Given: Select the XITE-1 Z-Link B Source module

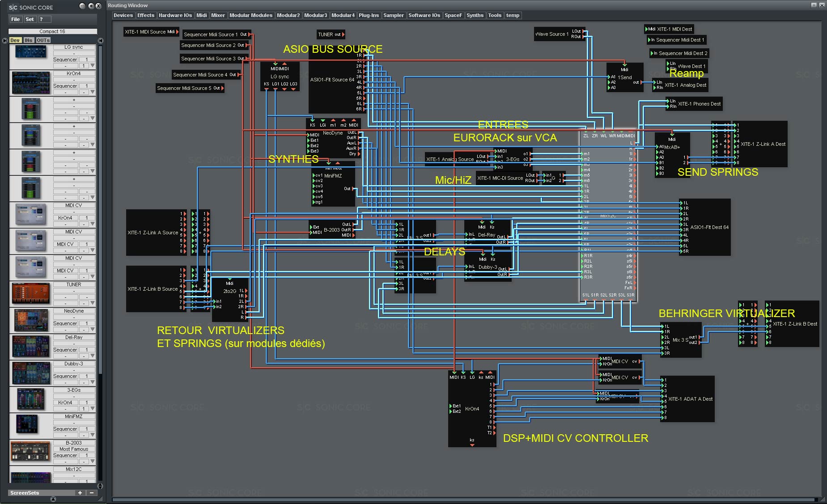Looking at the screenshot, I should pyautogui.click(x=156, y=289).
